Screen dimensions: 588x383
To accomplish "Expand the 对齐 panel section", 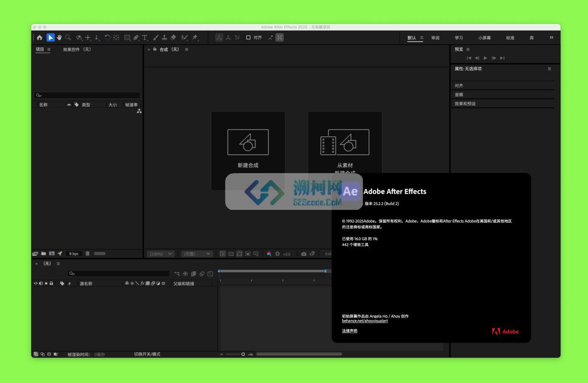I will click(503, 85).
